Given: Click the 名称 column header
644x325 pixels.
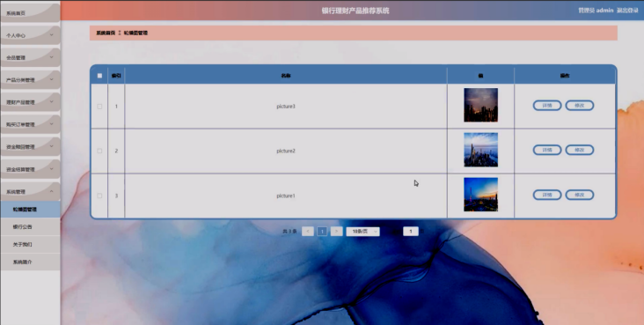Looking at the screenshot, I should coord(286,76).
